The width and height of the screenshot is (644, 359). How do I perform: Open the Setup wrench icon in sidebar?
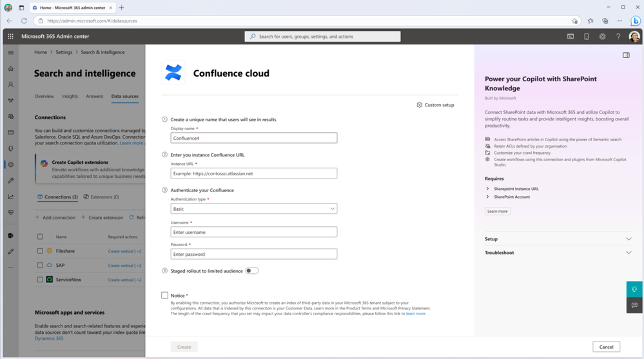pos(11,180)
